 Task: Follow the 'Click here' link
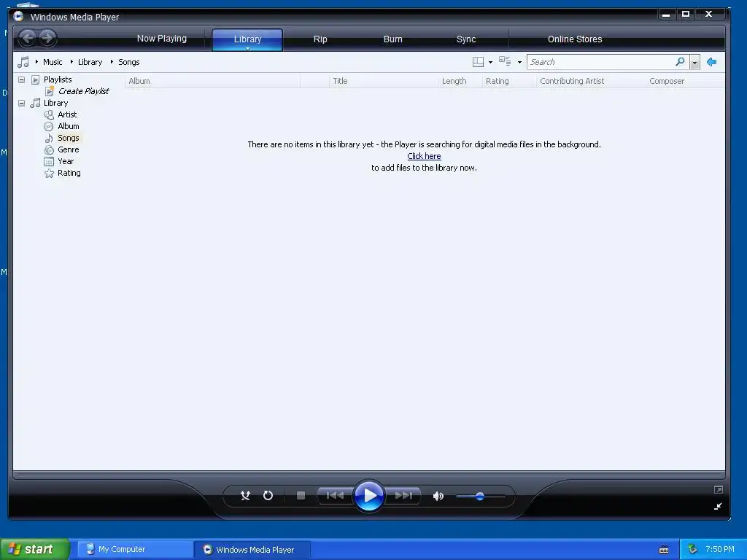tap(424, 156)
